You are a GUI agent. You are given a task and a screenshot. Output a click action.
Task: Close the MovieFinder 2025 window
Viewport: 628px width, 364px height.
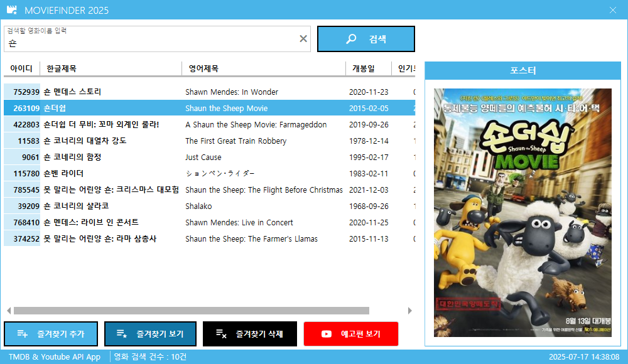click(613, 10)
